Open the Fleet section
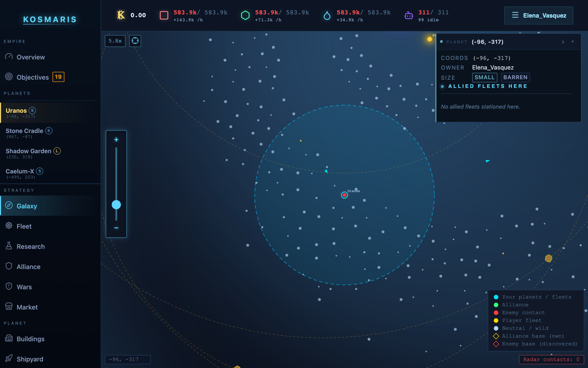This screenshot has width=588, height=368. pos(51,226)
